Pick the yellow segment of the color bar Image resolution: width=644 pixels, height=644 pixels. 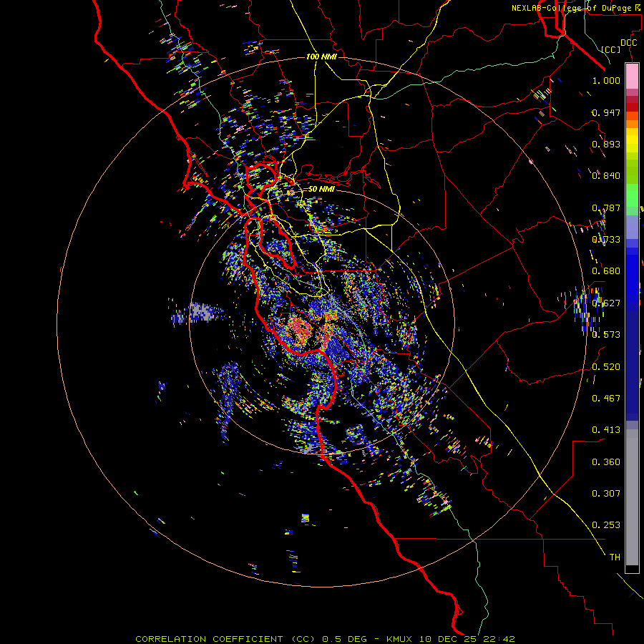632,141
